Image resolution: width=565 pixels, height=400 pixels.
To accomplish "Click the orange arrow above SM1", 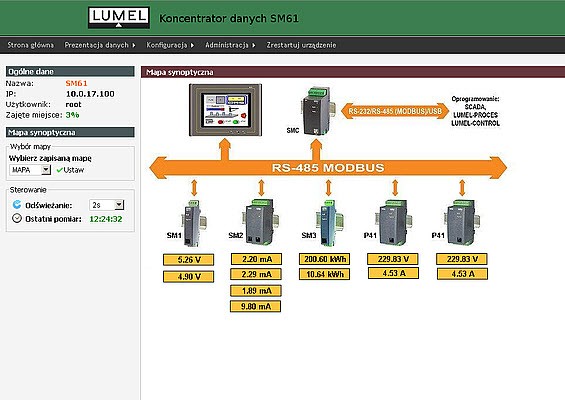I will click(x=194, y=188).
